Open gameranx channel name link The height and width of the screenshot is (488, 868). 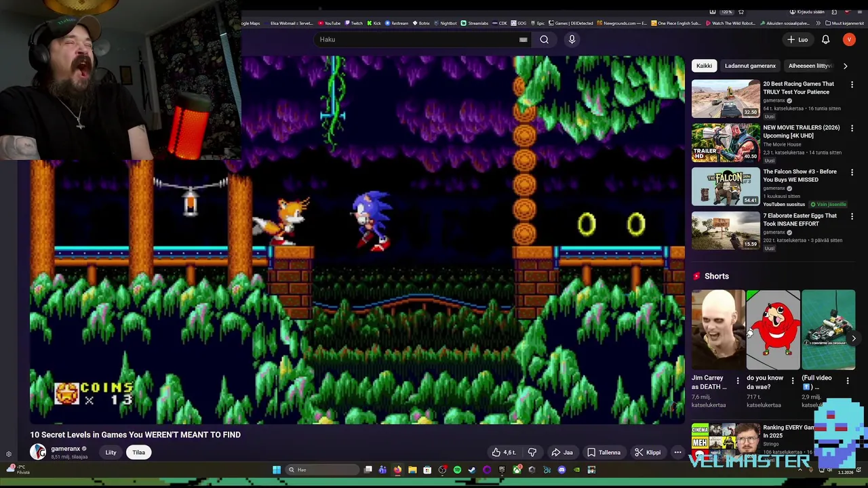tap(66, 449)
